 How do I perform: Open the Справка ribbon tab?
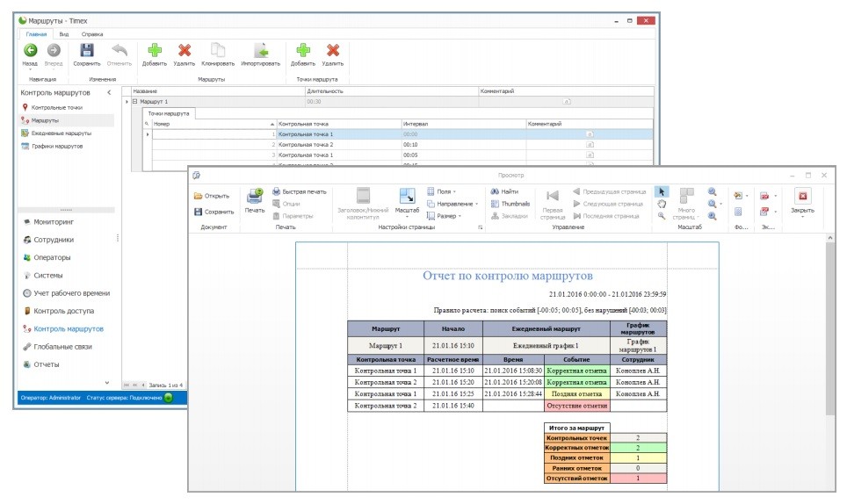pos(92,33)
